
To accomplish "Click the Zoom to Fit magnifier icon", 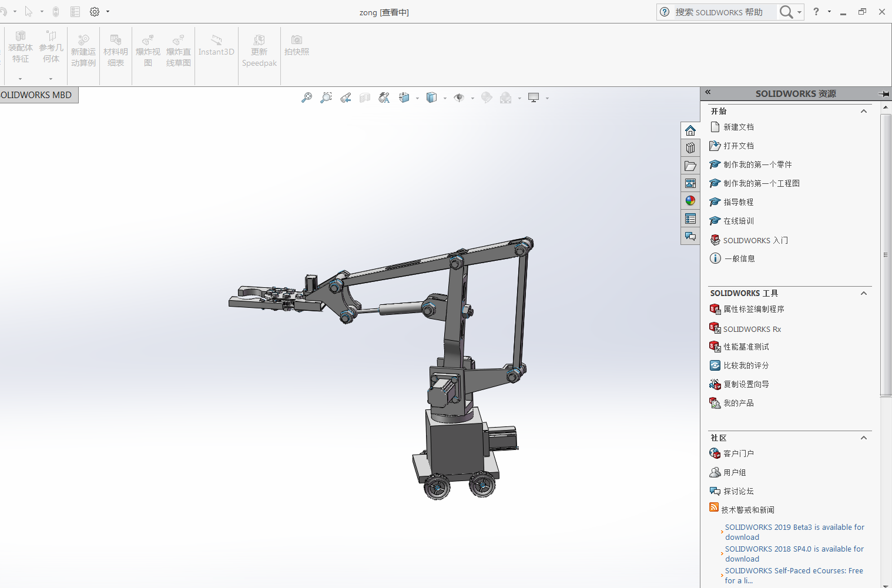I will coord(307,98).
